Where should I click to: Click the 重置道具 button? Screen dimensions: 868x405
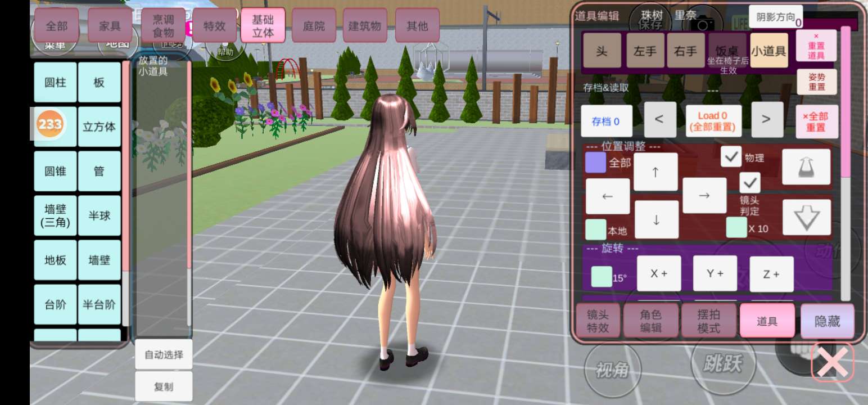pyautogui.click(x=816, y=46)
